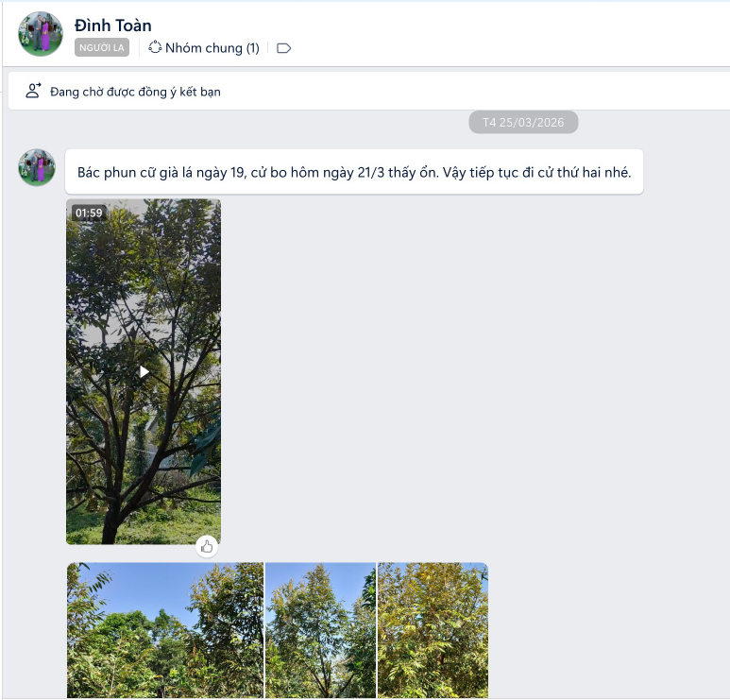Viewport: 730px width, 700px height.
Task: Click the group circle icon beside Nhóm chung
Action: [155, 47]
